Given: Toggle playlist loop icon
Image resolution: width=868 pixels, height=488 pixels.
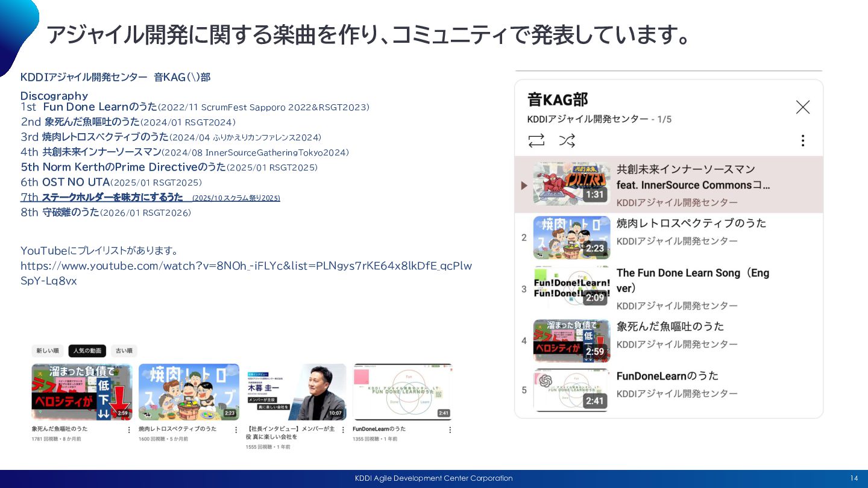Looking at the screenshot, I should 536,141.
